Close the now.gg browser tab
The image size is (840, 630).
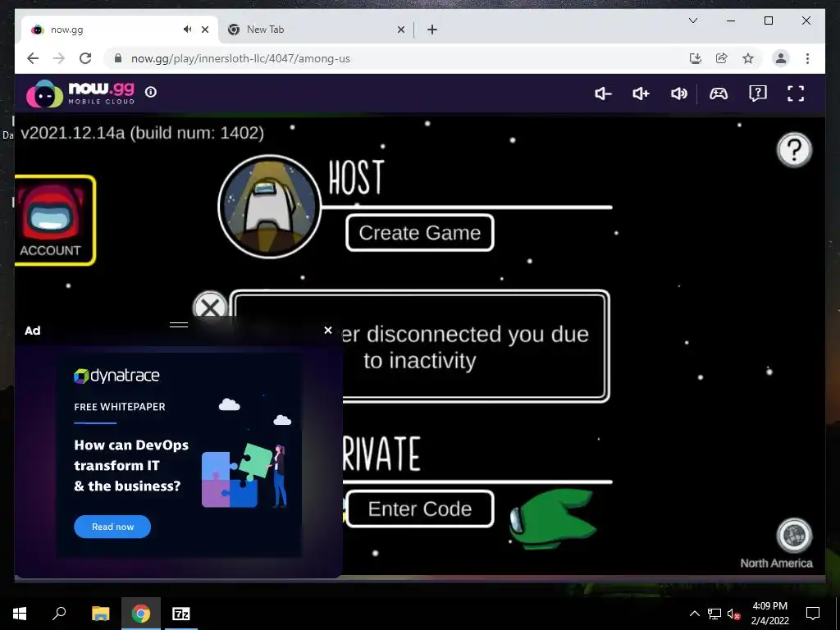tap(205, 30)
